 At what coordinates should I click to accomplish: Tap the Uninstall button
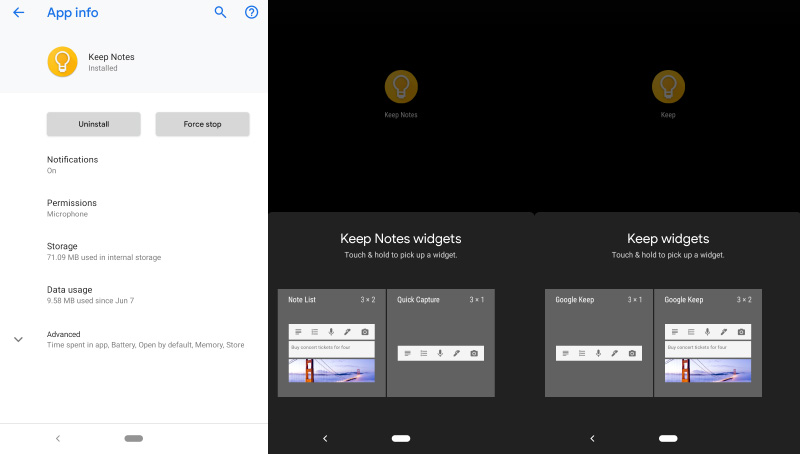[x=94, y=124]
